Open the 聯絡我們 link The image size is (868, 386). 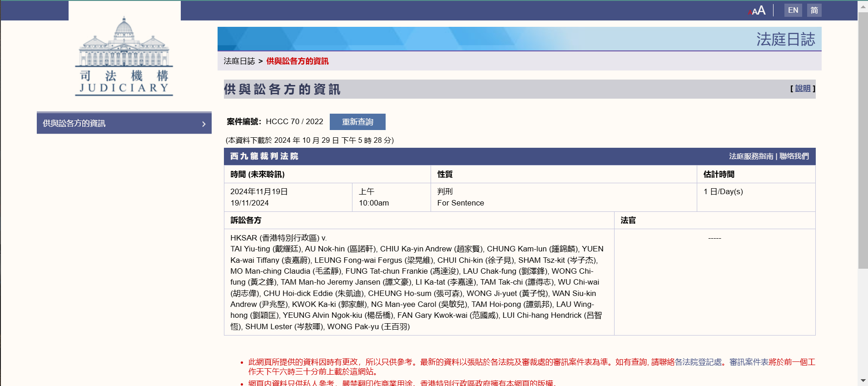tap(794, 156)
